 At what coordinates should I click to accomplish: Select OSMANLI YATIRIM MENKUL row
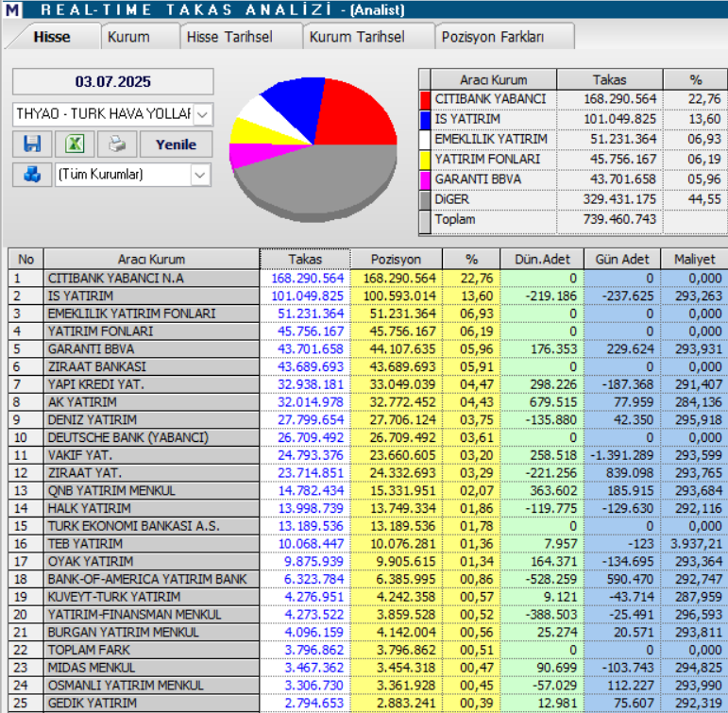tap(368, 685)
